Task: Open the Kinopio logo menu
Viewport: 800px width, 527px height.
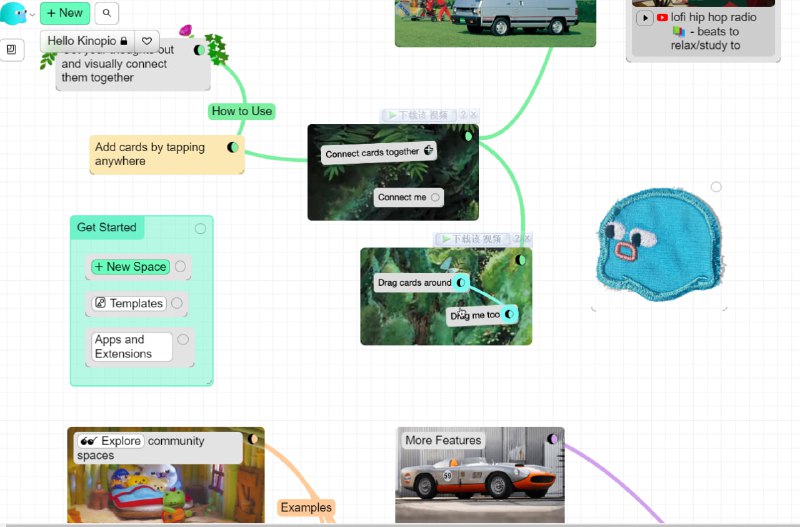Action: click(x=13, y=13)
